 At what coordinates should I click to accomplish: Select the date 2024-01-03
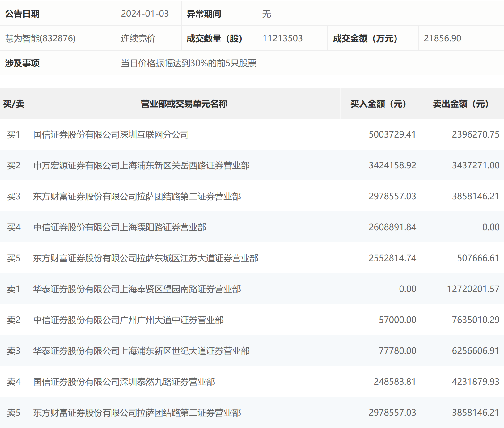click(x=145, y=14)
